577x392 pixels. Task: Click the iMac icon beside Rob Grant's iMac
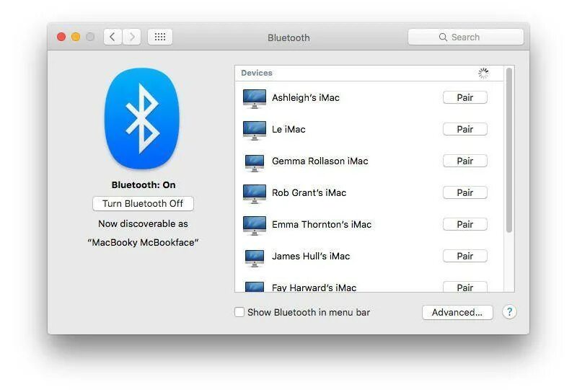255,194
